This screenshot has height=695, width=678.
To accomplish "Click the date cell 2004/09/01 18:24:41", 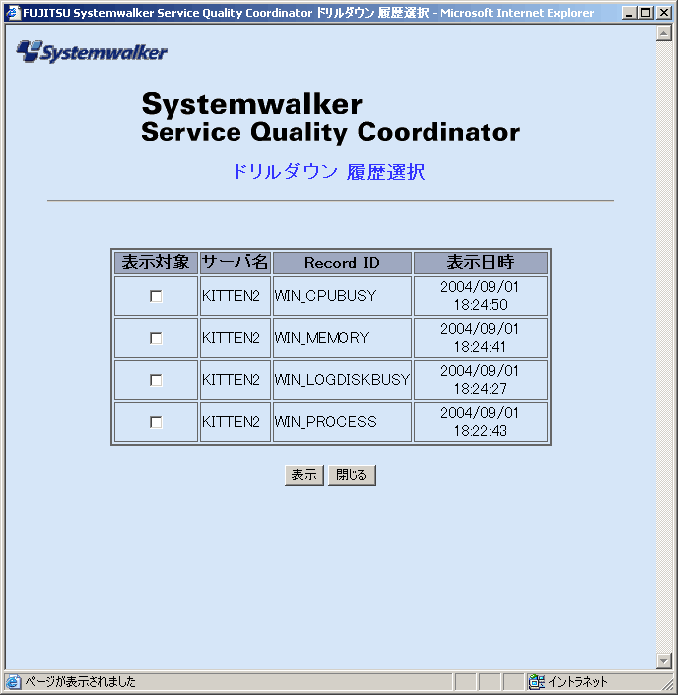I will tap(481, 338).
